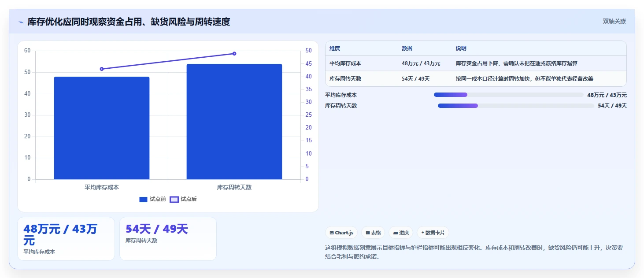Click the 库存周转天数 progress bar

click(x=516, y=106)
